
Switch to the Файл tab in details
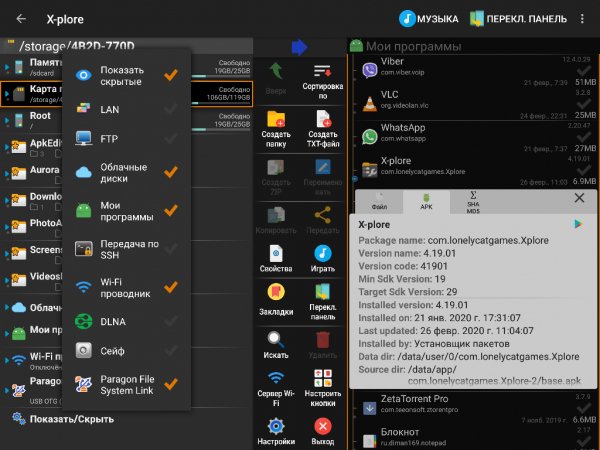click(379, 202)
